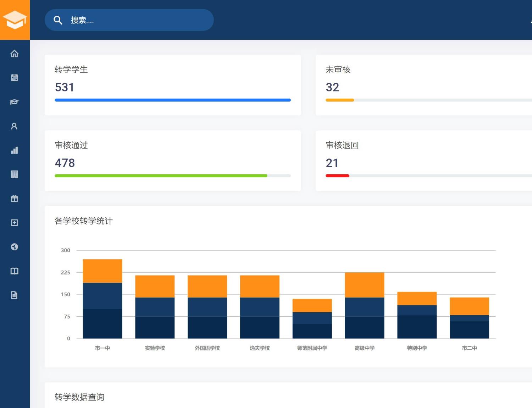This screenshot has width=532, height=408.
Task: Open the bar chart statistics sidebar icon
Action: click(14, 150)
